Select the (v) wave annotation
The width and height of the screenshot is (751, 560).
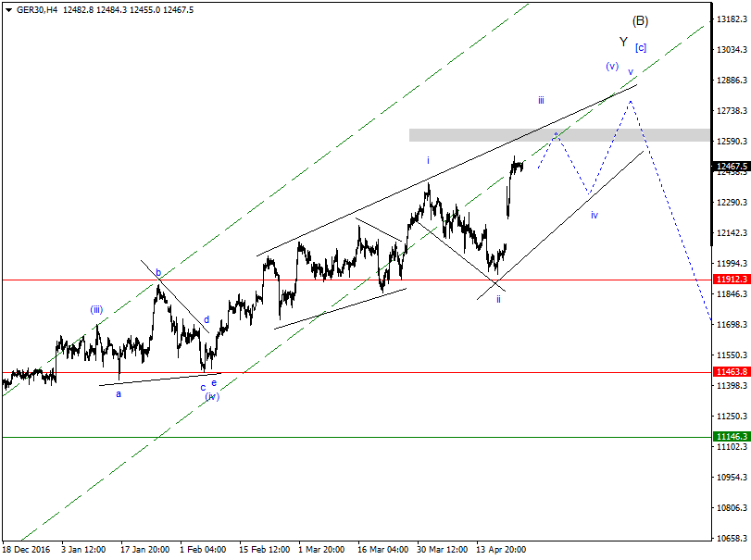coord(609,65)
